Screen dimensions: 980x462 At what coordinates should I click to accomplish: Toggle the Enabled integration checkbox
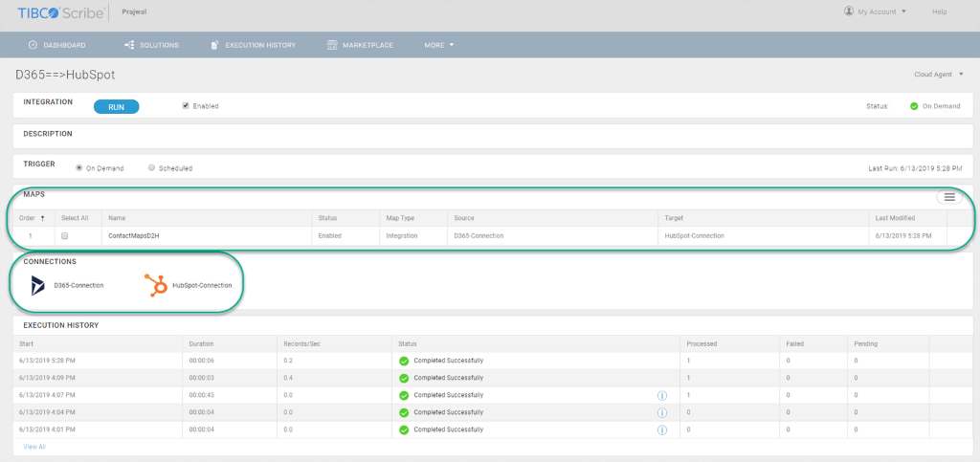pyautogui.click(x=186, y=106)
